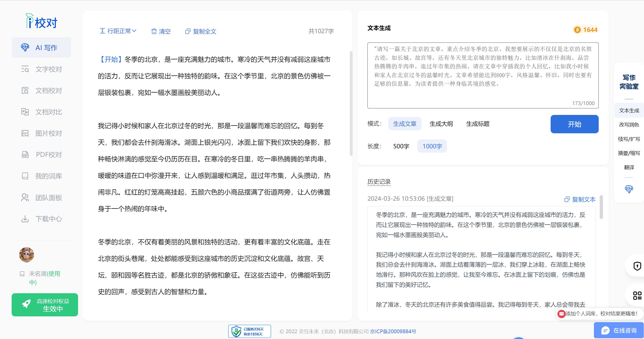This screenshot has width=644, height=339.
Task: Switch to 翻译 lab tab
Action: tap(629, 167)
